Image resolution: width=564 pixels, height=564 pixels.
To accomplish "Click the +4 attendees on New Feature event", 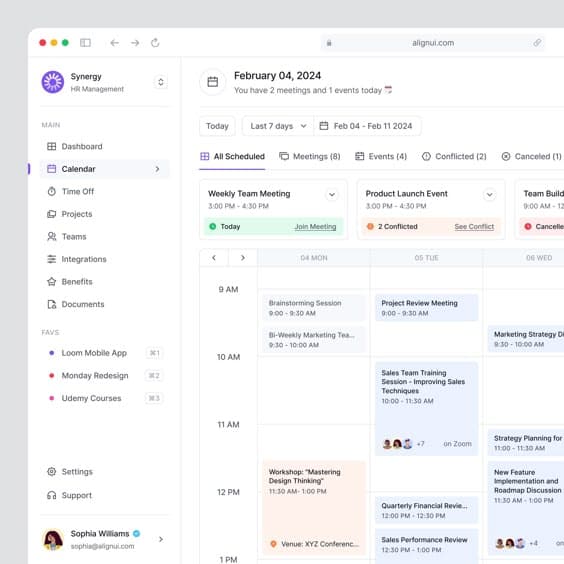I will [x=533, y=543].
